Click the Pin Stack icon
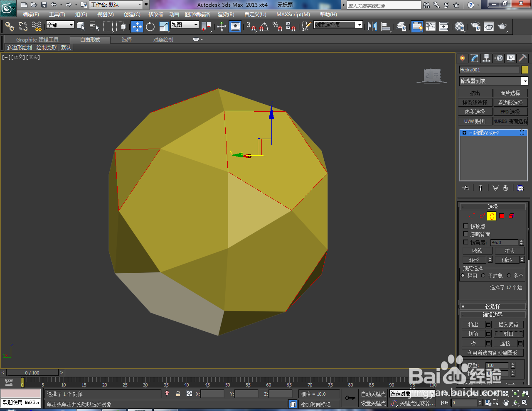 click(x=466, y=188)
